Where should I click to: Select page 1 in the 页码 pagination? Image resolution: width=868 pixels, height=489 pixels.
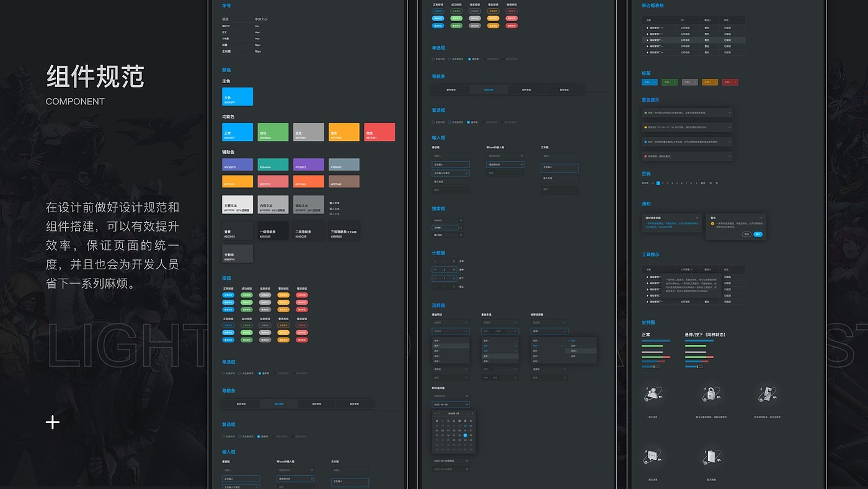pyautogui.click(x=658, y=183)
